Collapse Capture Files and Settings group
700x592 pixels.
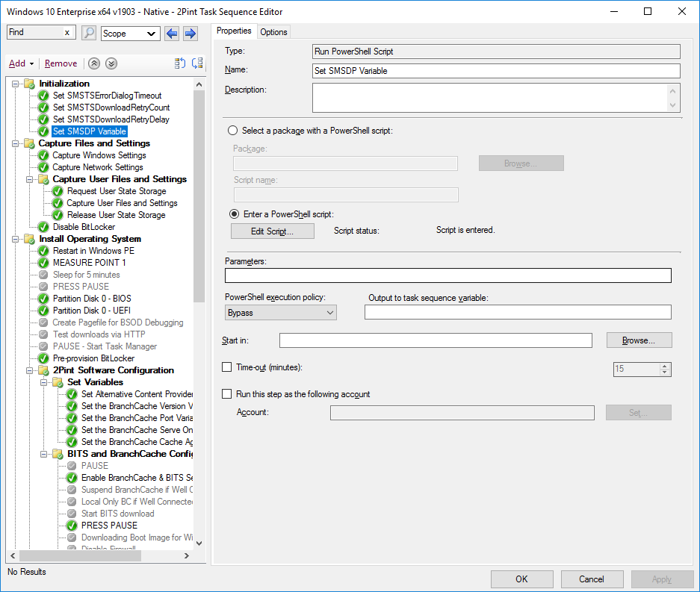pyautogui.click(x=15, y=143)
